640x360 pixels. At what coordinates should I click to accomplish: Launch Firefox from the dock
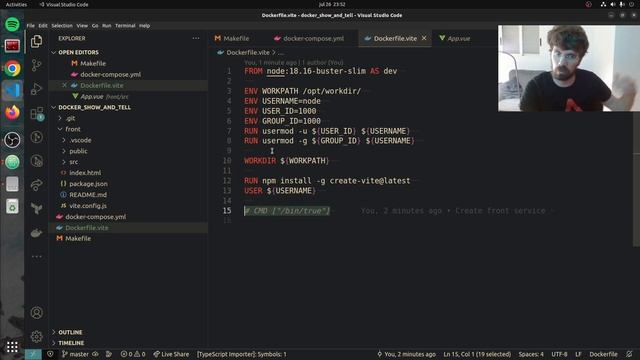[x=12, y=113]
